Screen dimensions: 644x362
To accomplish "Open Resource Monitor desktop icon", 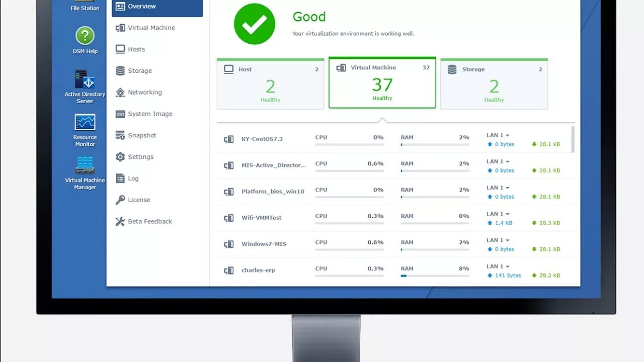I will (85, 130).
